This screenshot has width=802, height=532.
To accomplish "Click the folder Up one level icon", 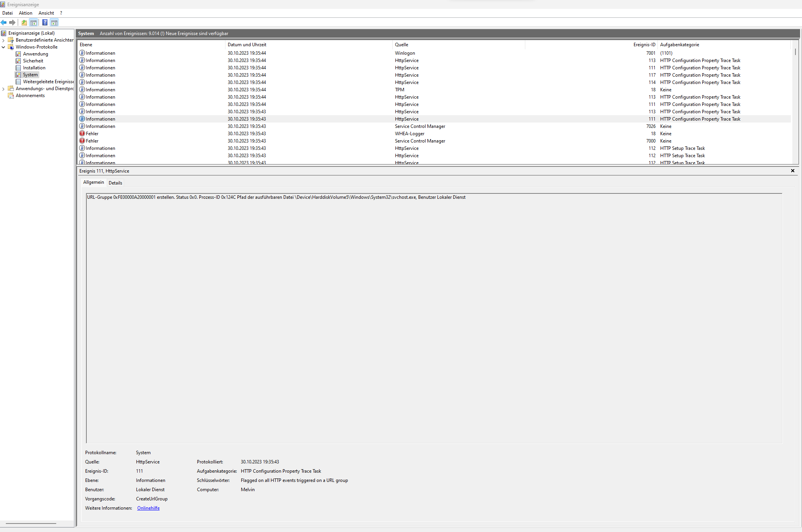I will point(24,22).
